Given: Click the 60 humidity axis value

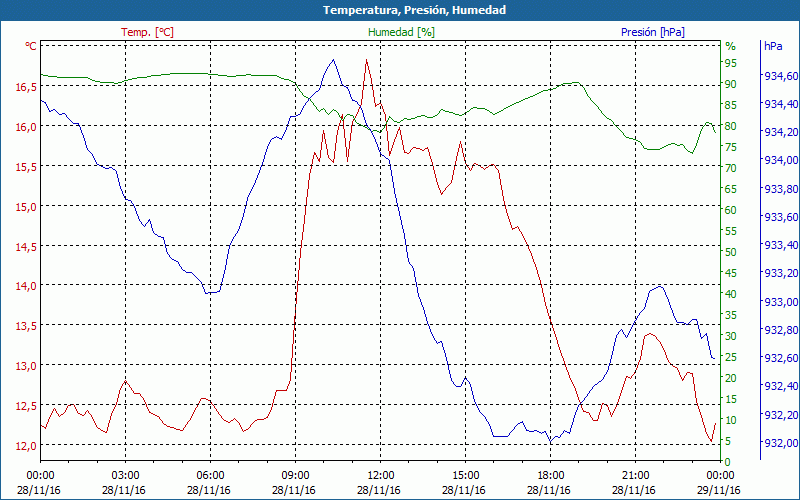Looking at the screenshot, I should coord(731,210).
